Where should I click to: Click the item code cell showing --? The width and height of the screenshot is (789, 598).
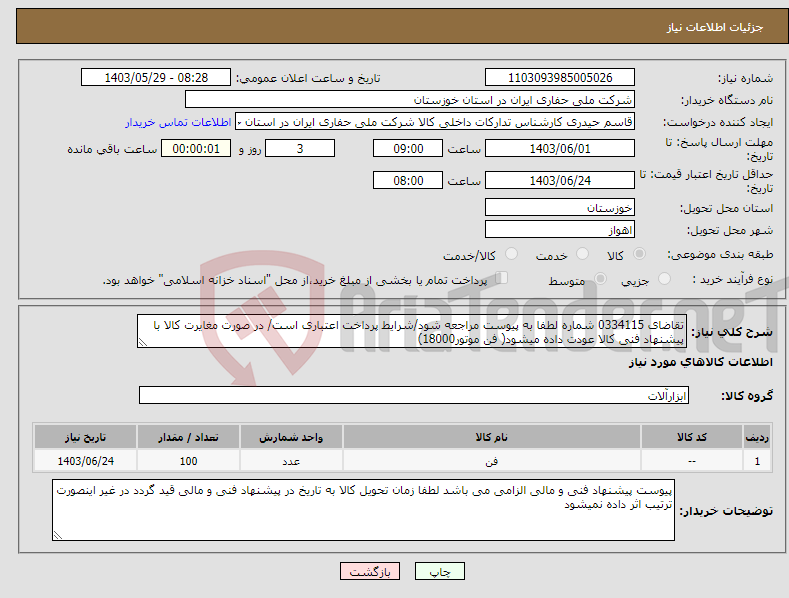pyautogui.click(x=692, y=461)
